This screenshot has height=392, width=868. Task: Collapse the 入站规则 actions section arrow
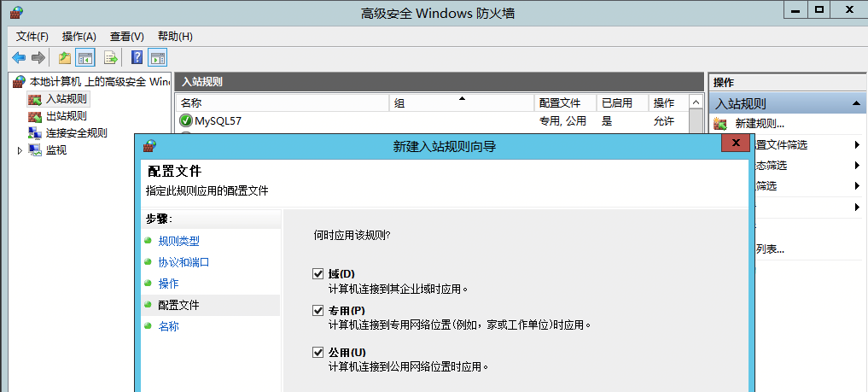856,103
